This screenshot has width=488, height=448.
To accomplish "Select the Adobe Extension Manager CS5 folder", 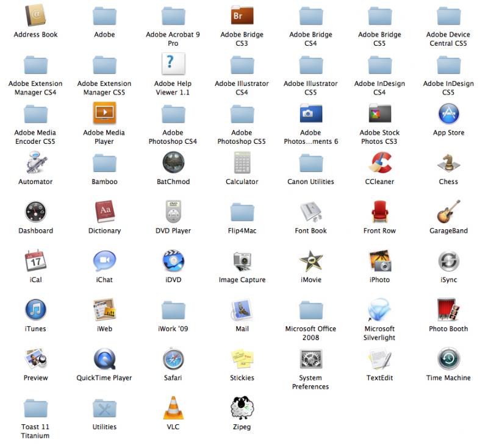I will pos(104,65).
